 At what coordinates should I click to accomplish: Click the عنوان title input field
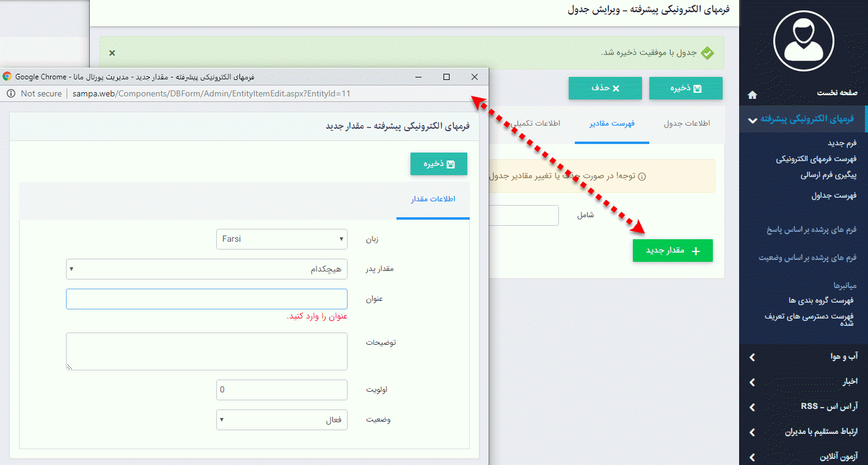[x=206, y=299]
